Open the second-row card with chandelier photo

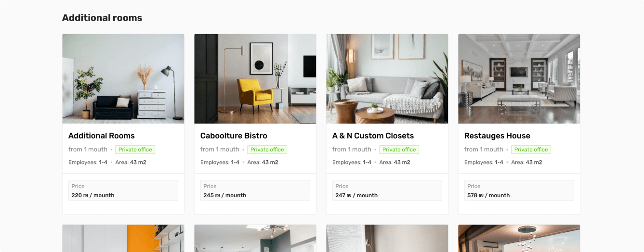coord(519,238)
